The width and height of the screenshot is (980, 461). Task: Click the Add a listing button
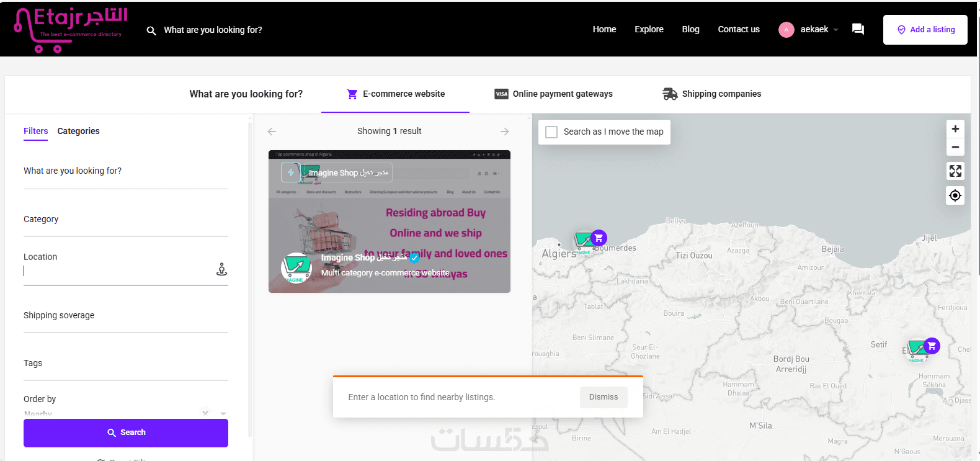925,30
